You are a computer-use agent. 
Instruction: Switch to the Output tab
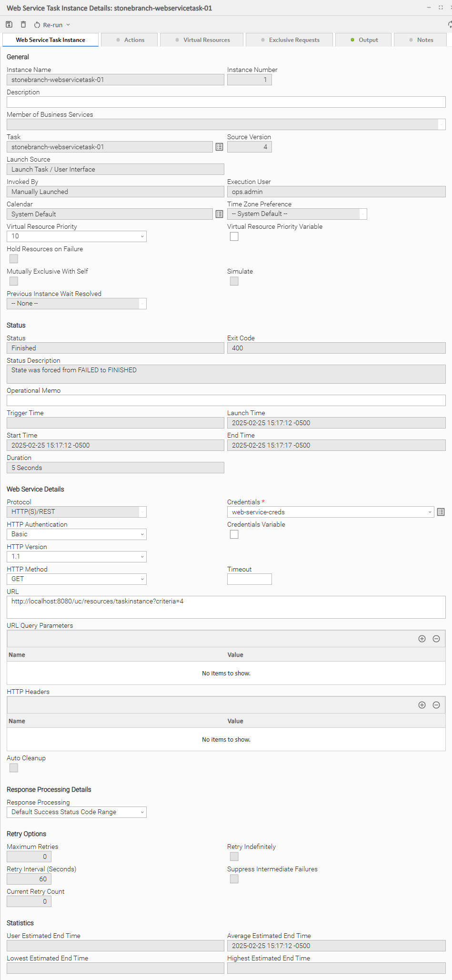(x=364, y=40)
